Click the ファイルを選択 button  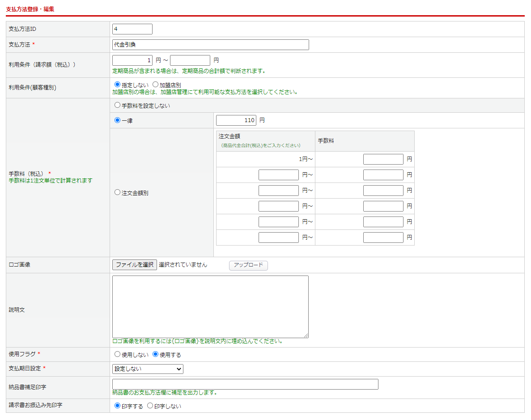click(135, 265)
